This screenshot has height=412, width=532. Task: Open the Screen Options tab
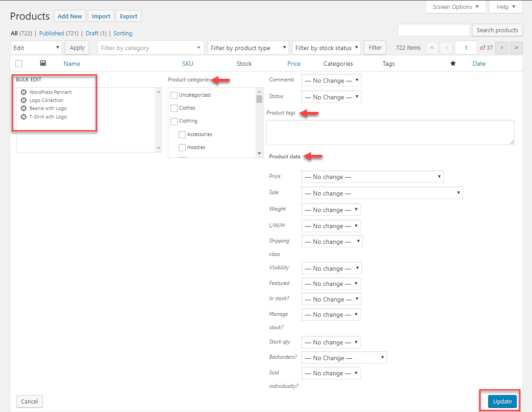tap(455, 7)
